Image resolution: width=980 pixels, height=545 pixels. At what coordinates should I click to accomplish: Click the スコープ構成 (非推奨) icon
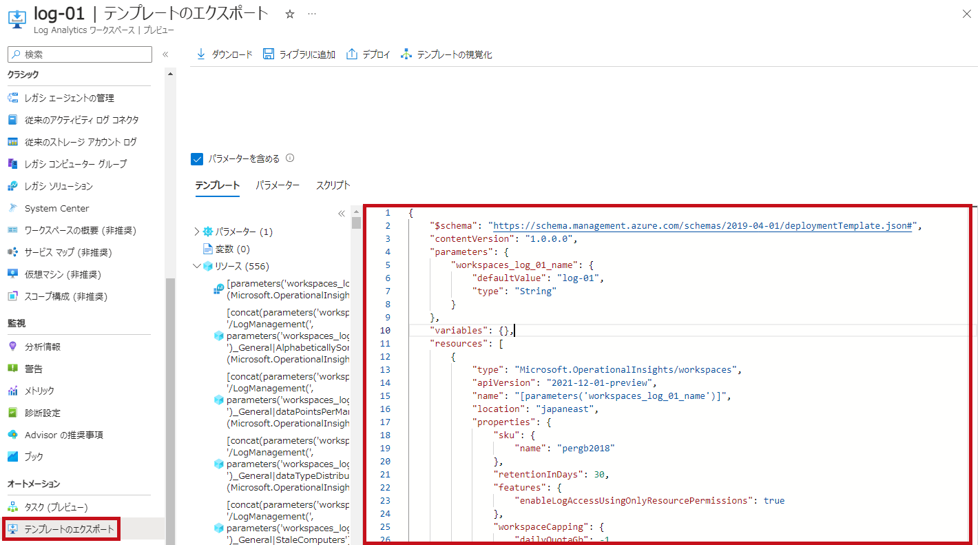(12, 296)
